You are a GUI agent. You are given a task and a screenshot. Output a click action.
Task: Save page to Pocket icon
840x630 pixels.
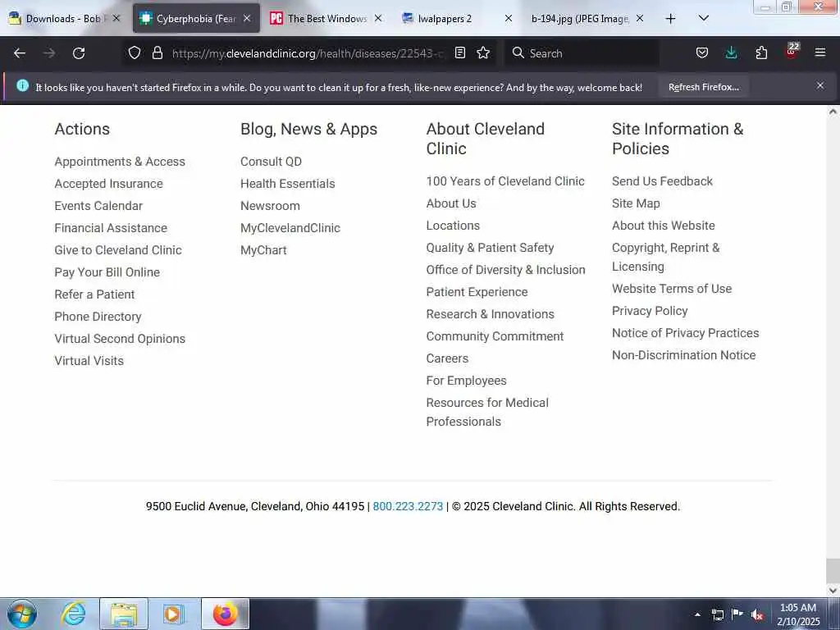tap(702, 52)
